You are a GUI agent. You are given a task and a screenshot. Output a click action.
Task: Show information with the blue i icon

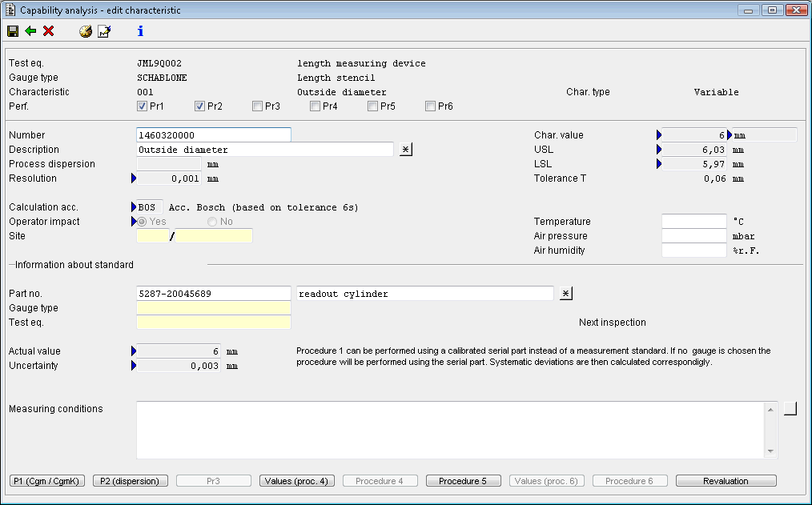point(140,31)
